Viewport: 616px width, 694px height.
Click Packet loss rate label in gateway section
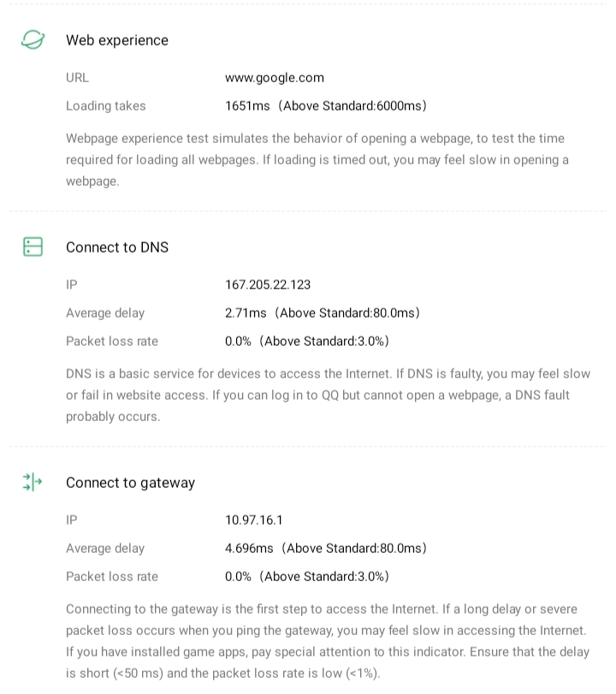112,577
